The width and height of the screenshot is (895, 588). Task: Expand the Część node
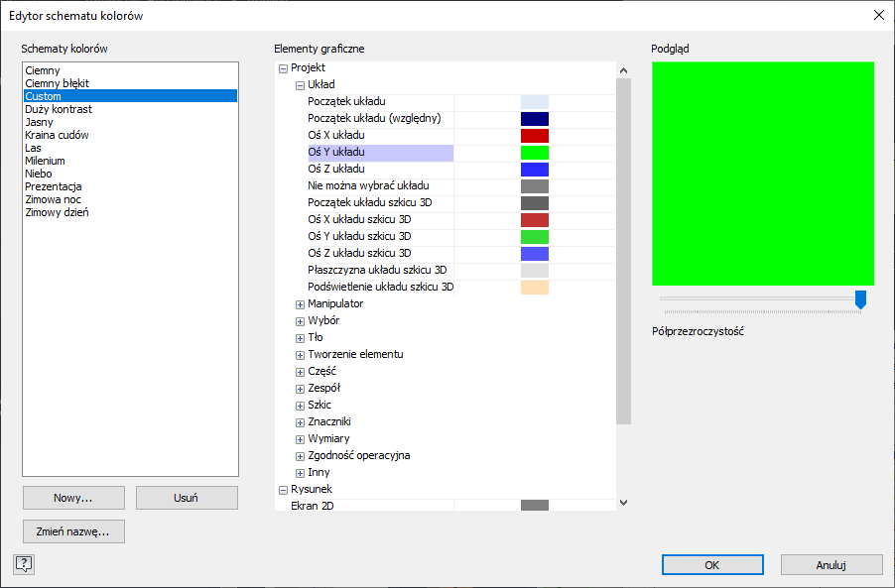pyautogui.click(x=300, y=372)
